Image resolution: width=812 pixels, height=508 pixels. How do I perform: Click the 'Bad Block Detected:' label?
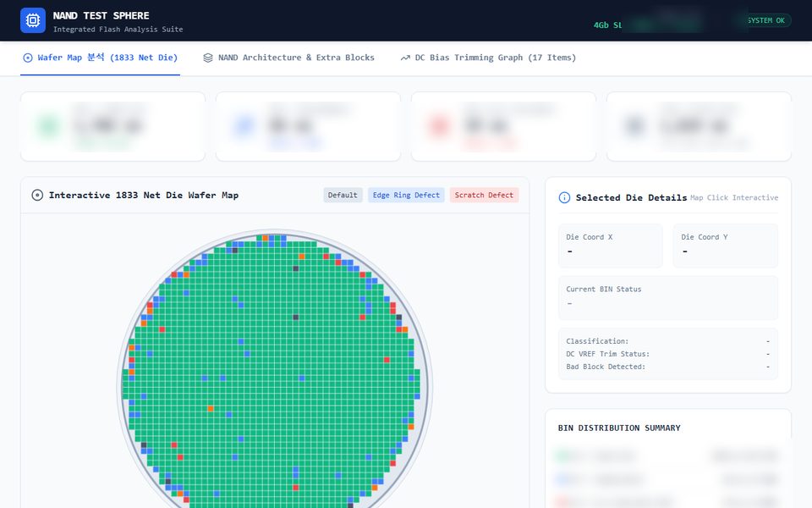[606, 367]
